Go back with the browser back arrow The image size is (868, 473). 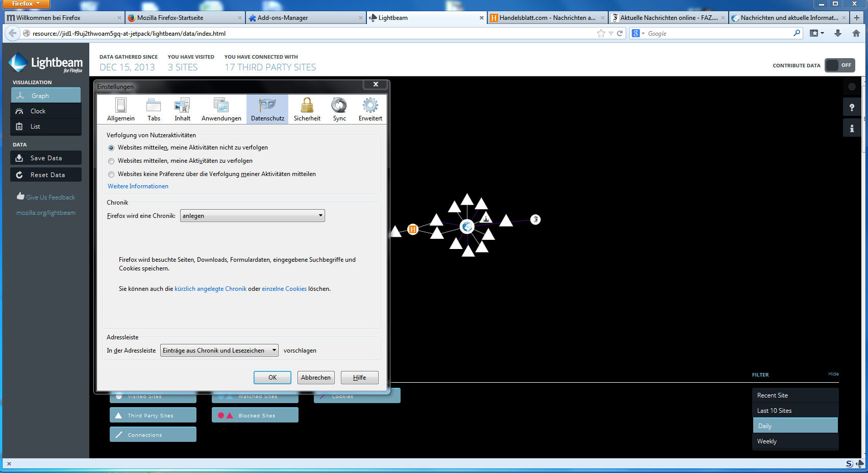tap(13, 33)
